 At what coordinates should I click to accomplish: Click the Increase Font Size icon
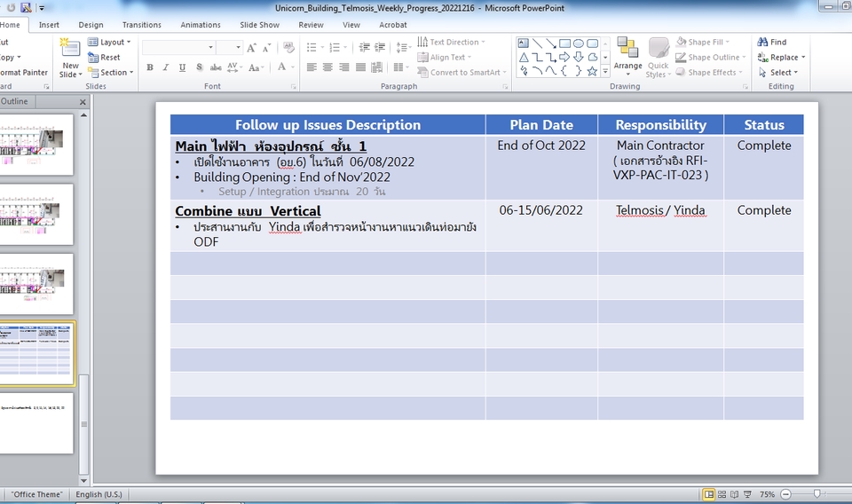[x=251, y=48]
